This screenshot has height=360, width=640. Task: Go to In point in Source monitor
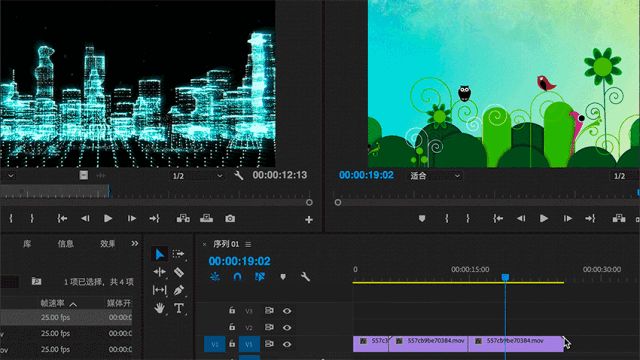62,219
